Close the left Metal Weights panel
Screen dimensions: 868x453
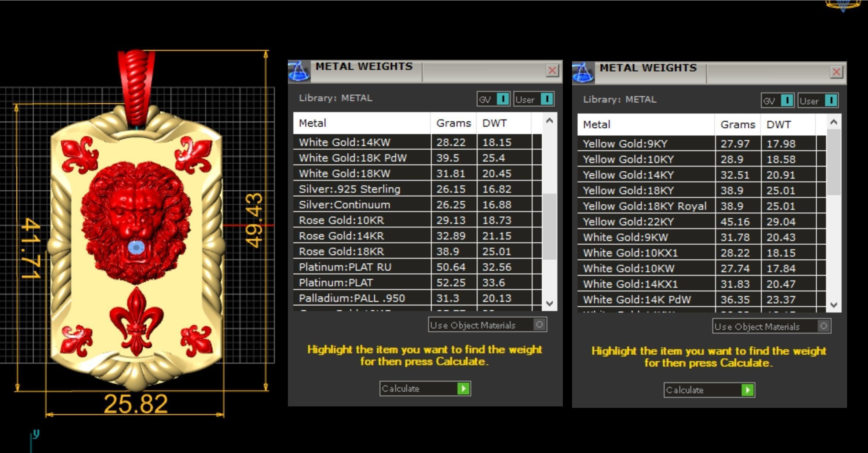tap(552, 70)
